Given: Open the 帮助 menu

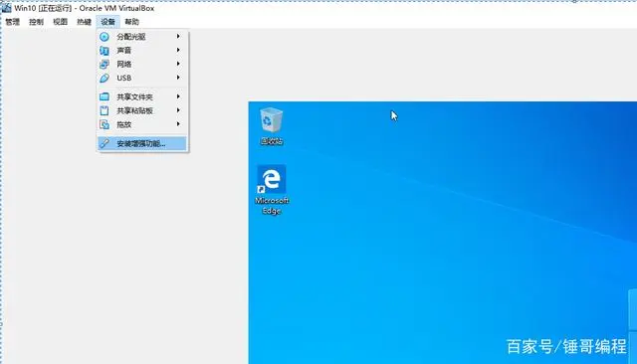Looking at the screenshot, I should (132, 22).
